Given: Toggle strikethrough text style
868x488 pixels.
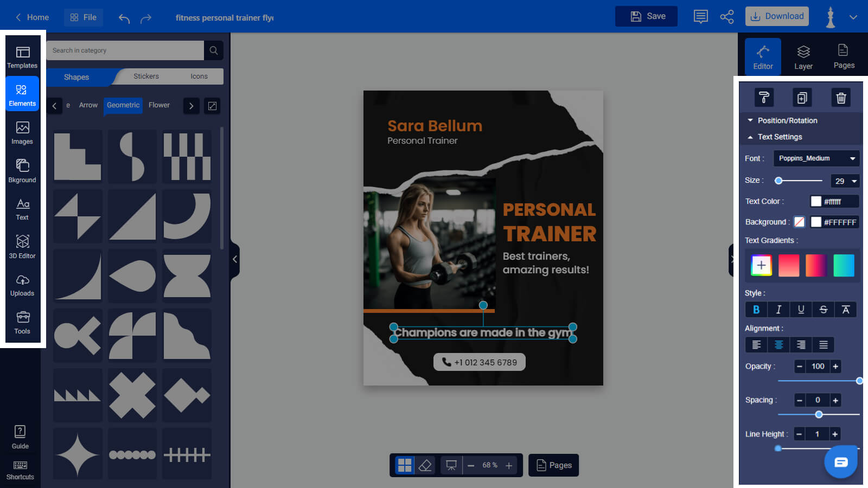Looking at the screenshot, I should point(823,309).
